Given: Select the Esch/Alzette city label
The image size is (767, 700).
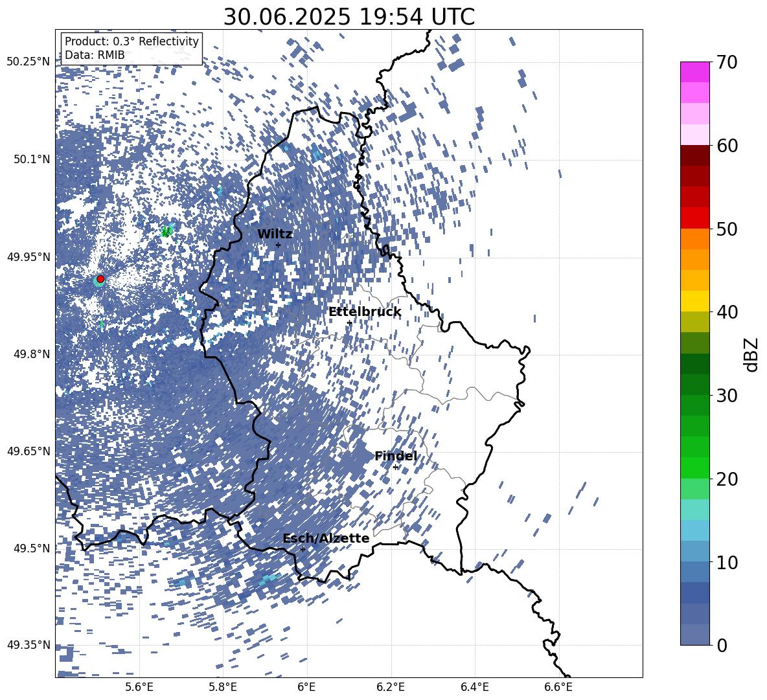Looking at the screenshot, I should [326, 538].
